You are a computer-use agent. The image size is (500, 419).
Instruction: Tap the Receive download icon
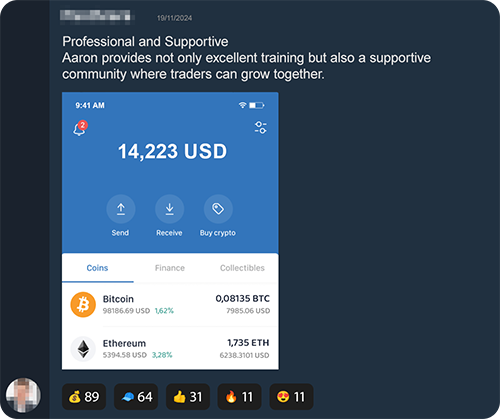coord(169,209)
